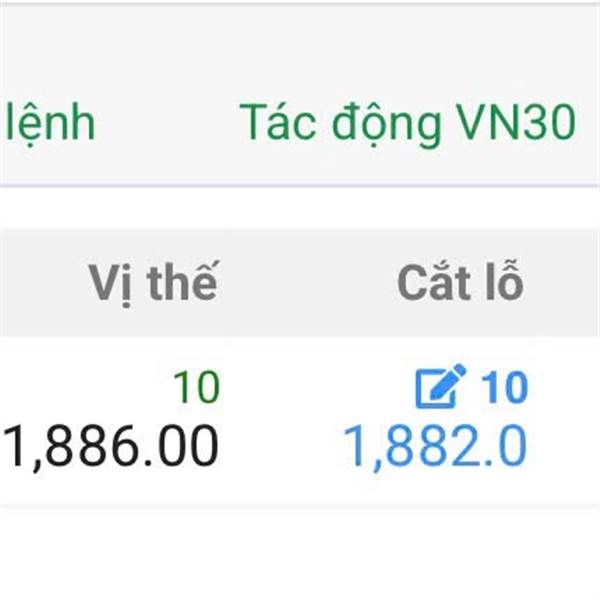Open the stop-loss price 1,882.0
This screenshot has width=600, height=600.
435,446
